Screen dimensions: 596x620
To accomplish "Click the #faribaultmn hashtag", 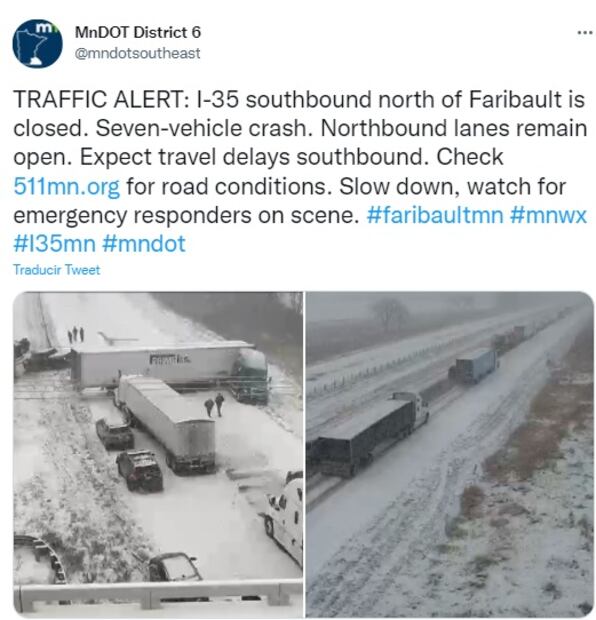I will (435, 215).
